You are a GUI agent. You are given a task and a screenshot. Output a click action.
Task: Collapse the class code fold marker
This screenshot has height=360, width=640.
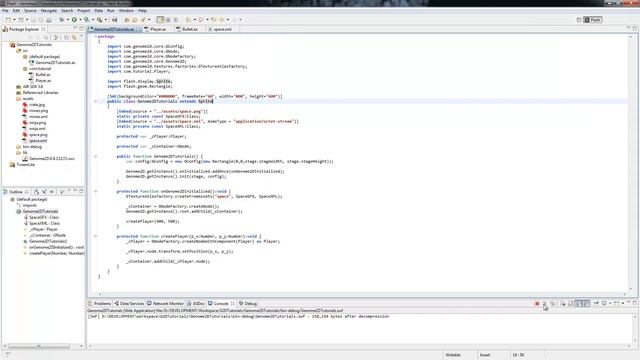point(96,101)
